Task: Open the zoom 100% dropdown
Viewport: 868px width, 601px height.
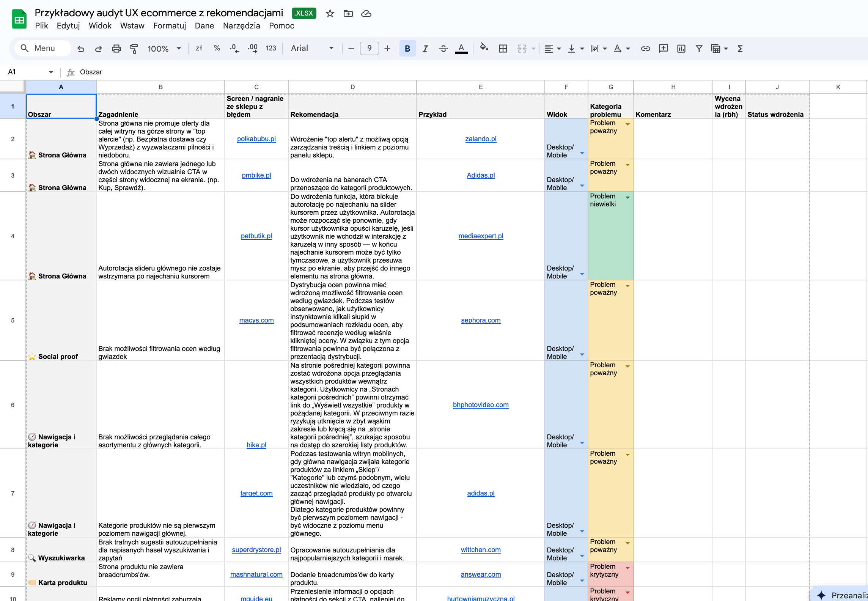Action: click(x=164, y=49)
